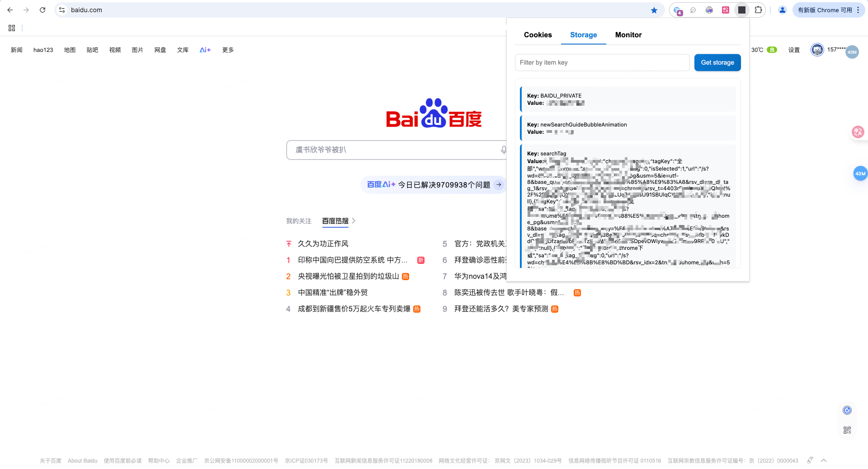Screen dimensions: 868x469
Task: Click the BAIDU_PRIVATE storage entry
Action: pyautogui.click(x=628, y=99)
